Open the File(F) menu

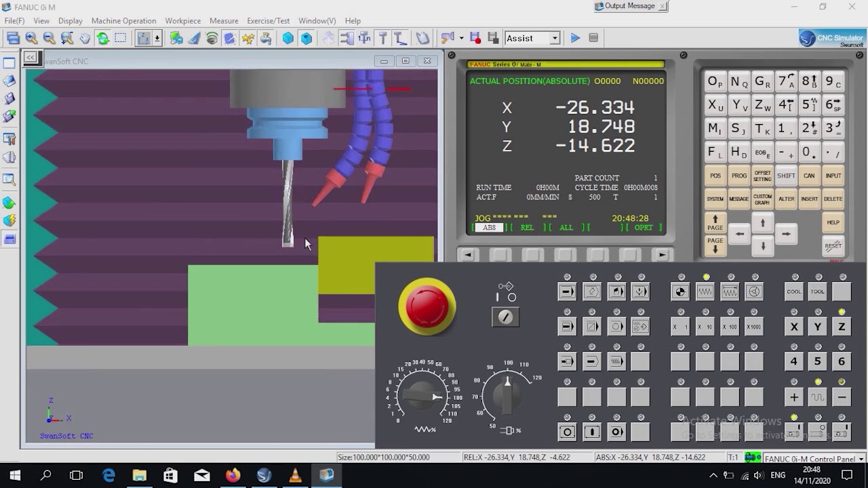point(14,21)
